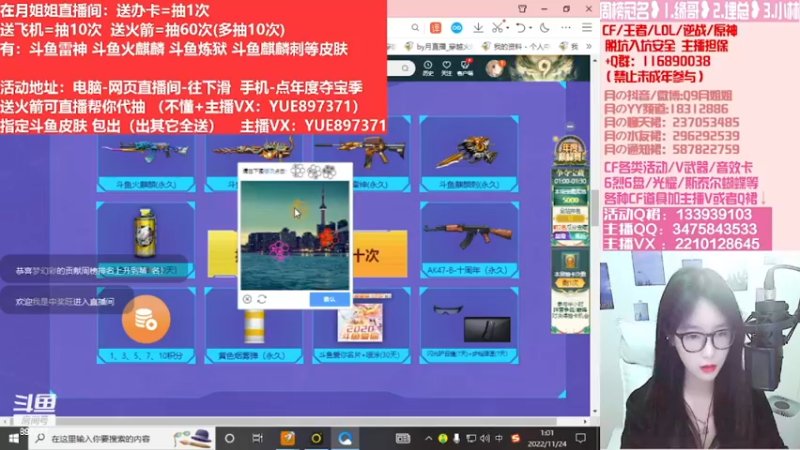Switch to the blue browser on taskbar
Screen dimensions: 800x450
(x=345, y=438)
